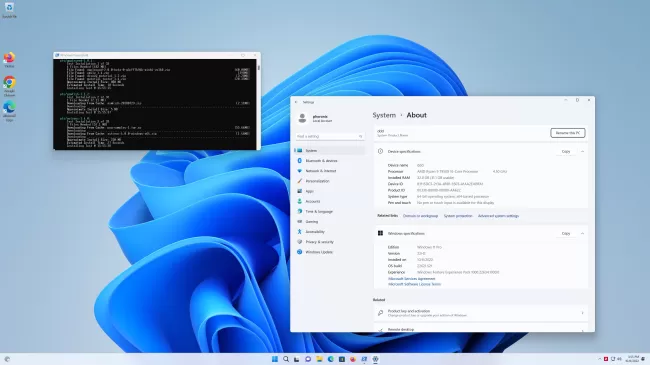Select System in Settings sidebar

coord(330,151)
